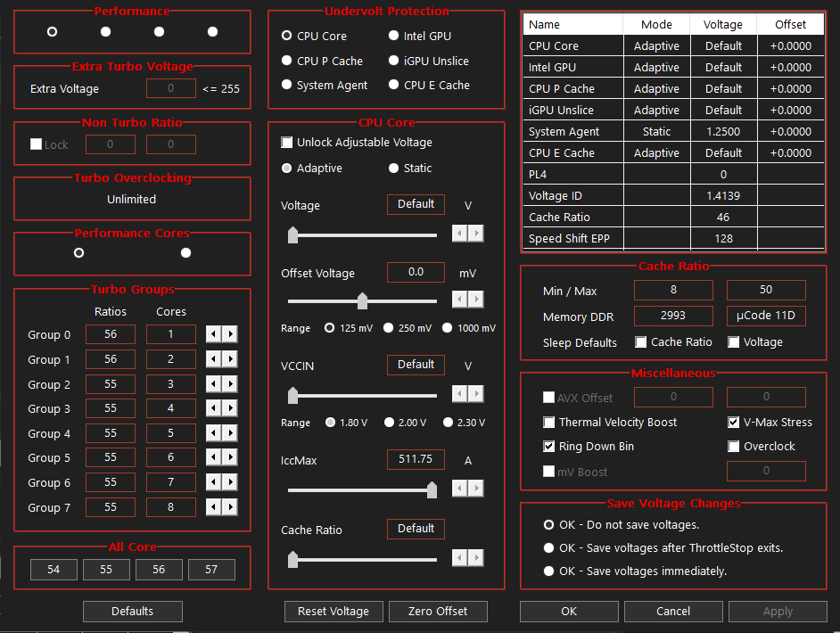This screenshot has height=633, width=840.
Task: Decrease Cache Ratio with left arrow
Action: (459, 557)
